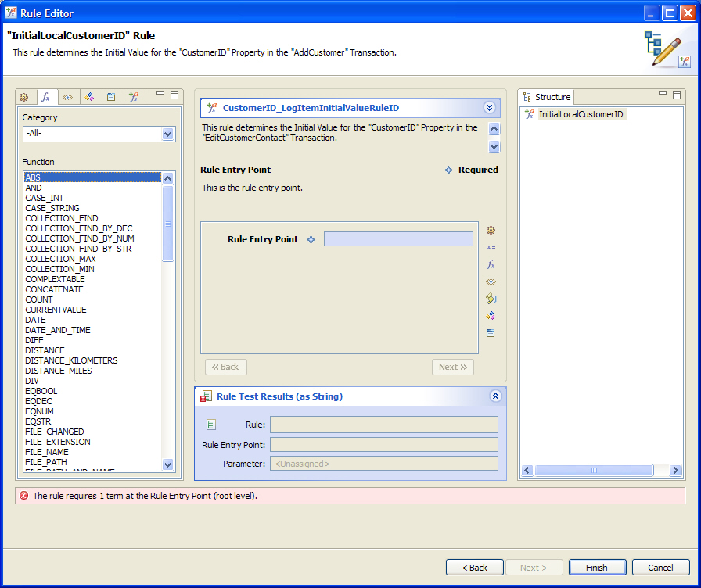Click the fx function icon right of rule entry area
701x588 pixels.
[x=491, y=264]
